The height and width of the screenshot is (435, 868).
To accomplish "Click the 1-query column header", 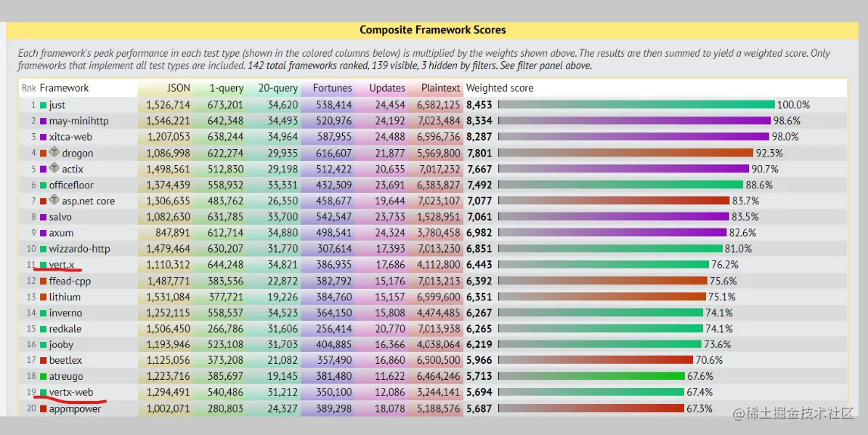I will 226,88.
